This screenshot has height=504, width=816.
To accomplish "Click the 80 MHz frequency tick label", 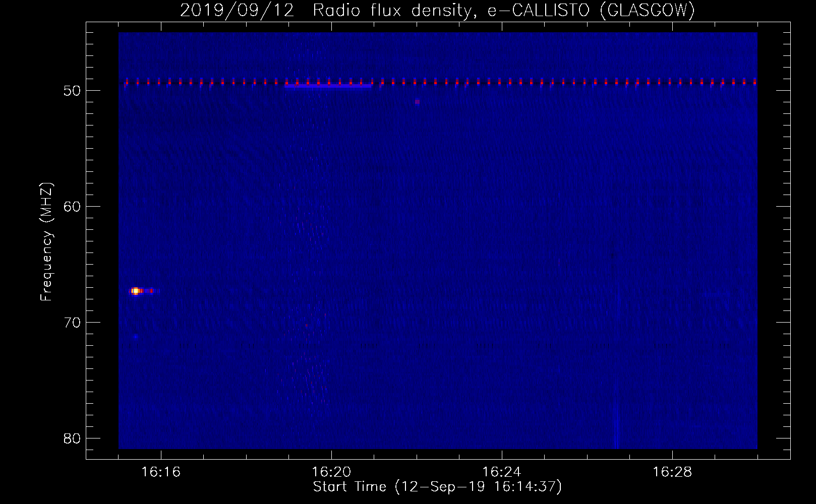I will tap(72, 438).
